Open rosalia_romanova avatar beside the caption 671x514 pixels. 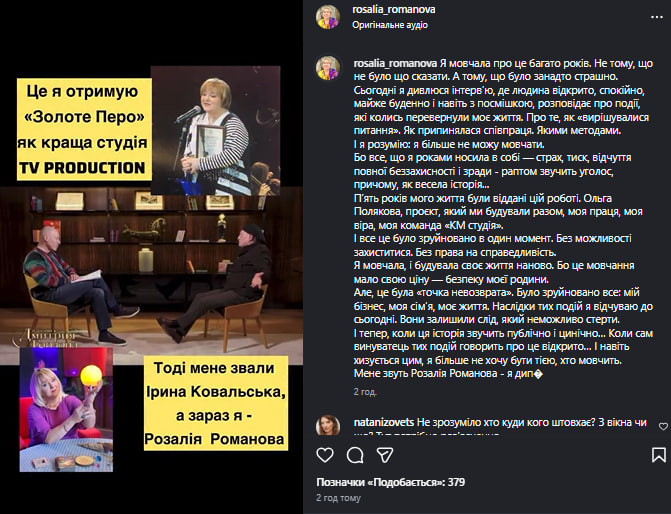point(328,68)
